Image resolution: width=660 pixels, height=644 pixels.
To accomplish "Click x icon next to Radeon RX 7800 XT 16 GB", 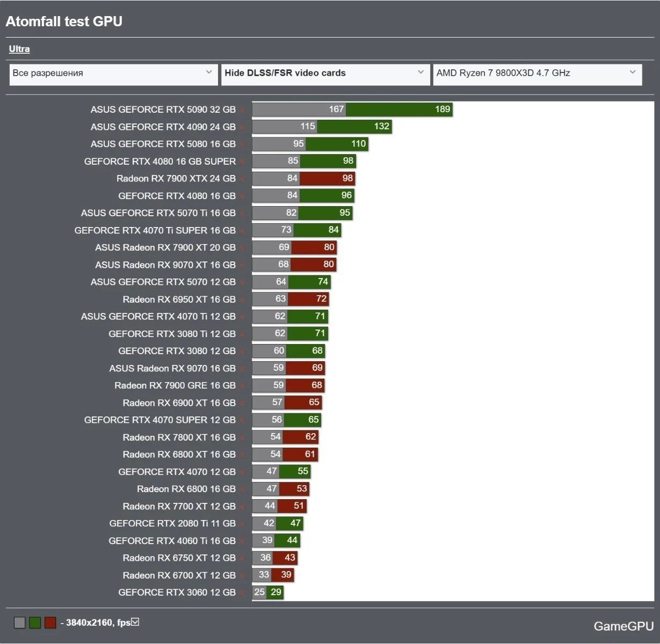I will pyautogui.click(x=242, y=438).
